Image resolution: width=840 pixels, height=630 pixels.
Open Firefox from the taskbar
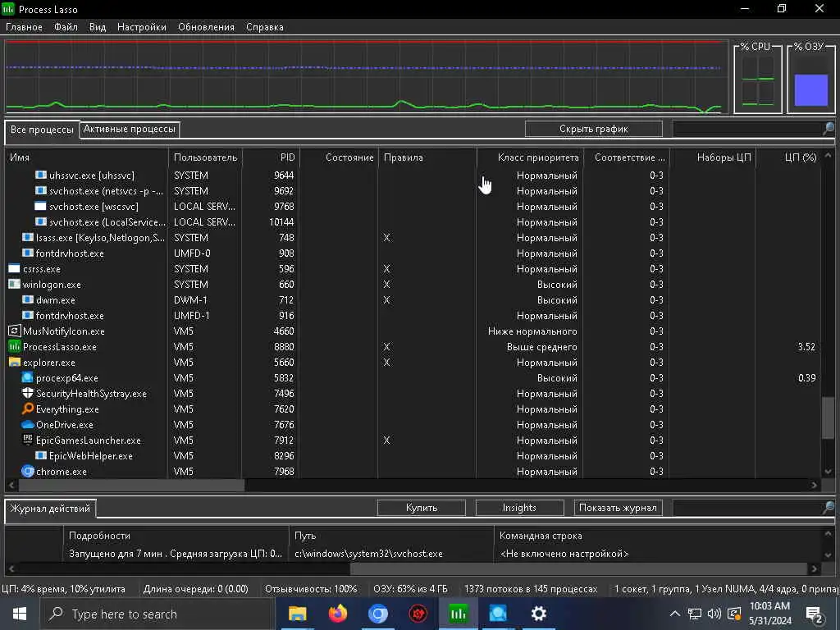click(337, 614)
